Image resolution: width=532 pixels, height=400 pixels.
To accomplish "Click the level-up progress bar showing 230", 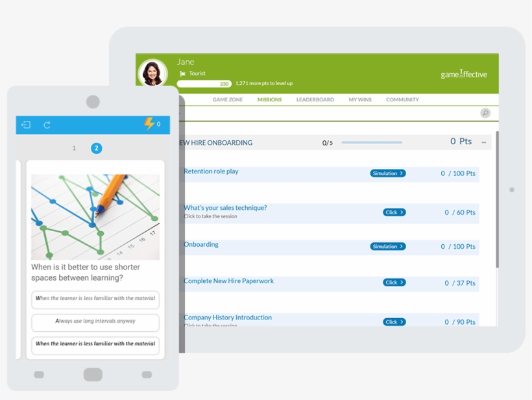I will pos(204,84).
